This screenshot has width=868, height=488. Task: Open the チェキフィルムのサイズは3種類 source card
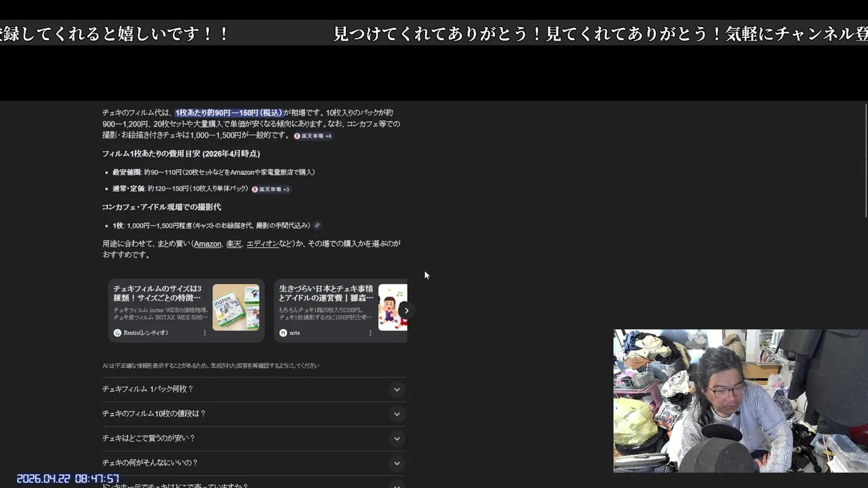click(x=186, y=310)
